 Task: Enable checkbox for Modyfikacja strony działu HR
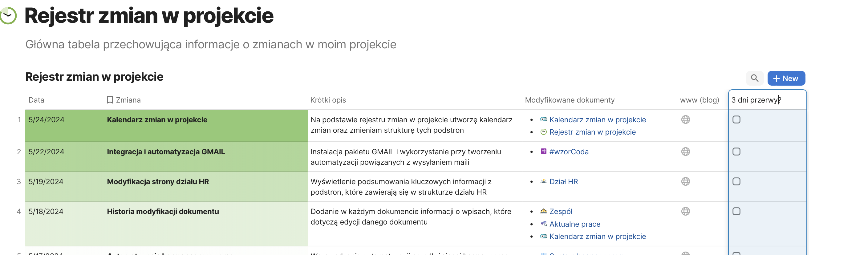(736, 182)
